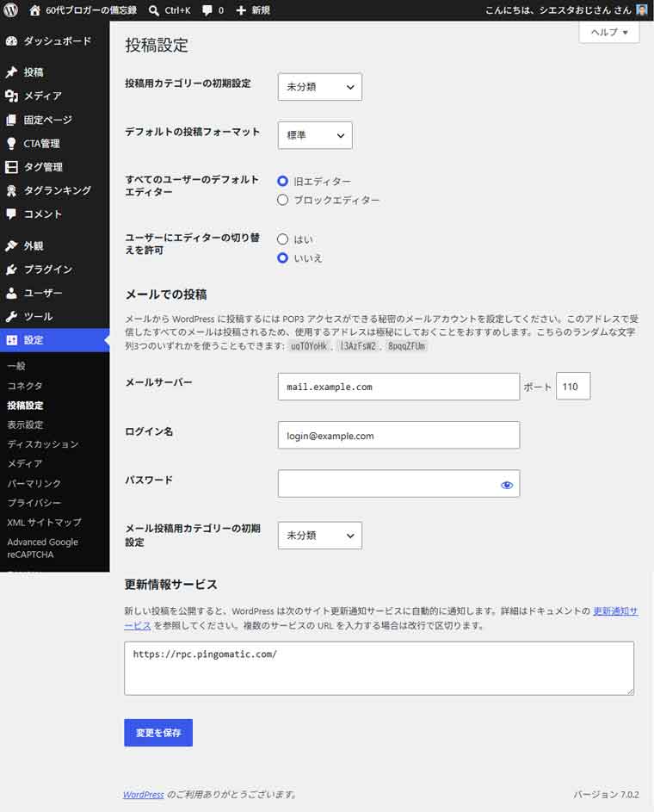This screenshot has height=812, width=654.
Task: Click the 固定ページ pages icon
Action: (x=11, y=120)
